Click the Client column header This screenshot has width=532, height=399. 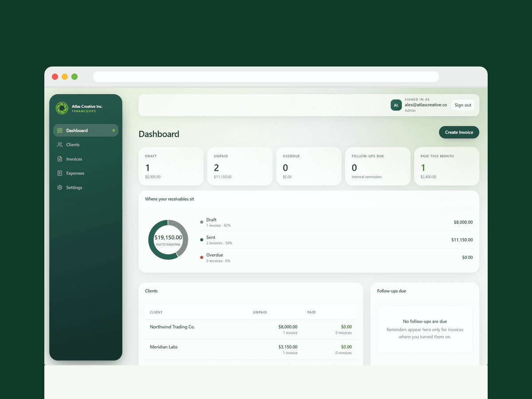click(156, 312)
